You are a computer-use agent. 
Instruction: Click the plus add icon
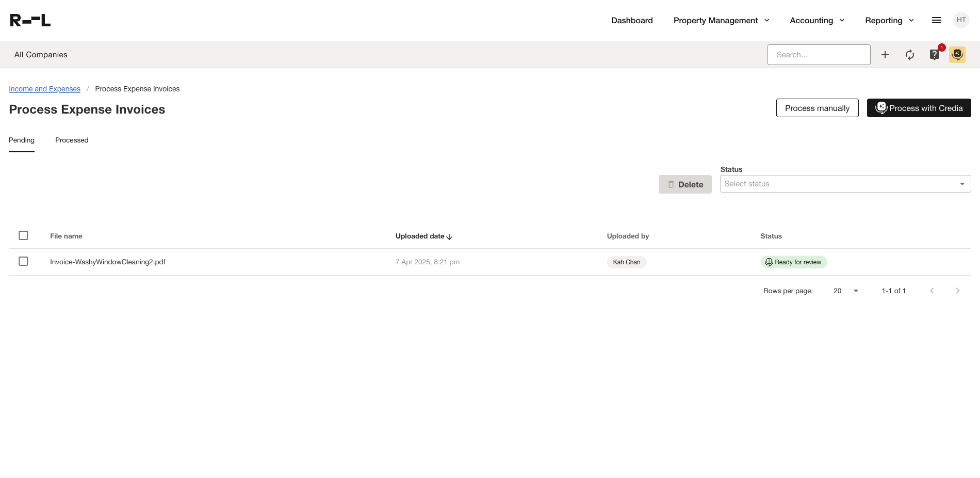click(x=885, y=55)
